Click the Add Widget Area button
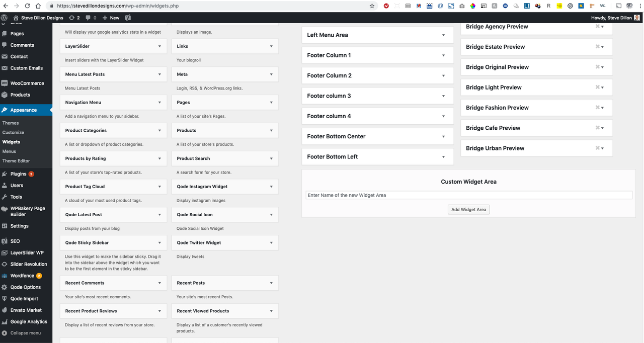 [x=468, y=209]
